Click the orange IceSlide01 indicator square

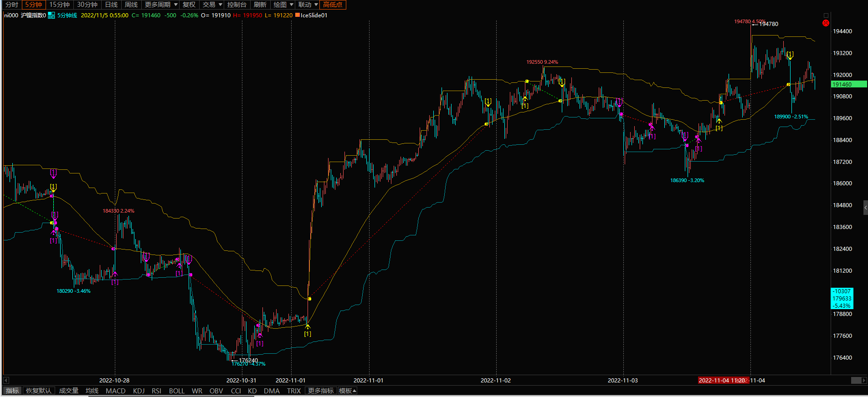pos(298,15)
